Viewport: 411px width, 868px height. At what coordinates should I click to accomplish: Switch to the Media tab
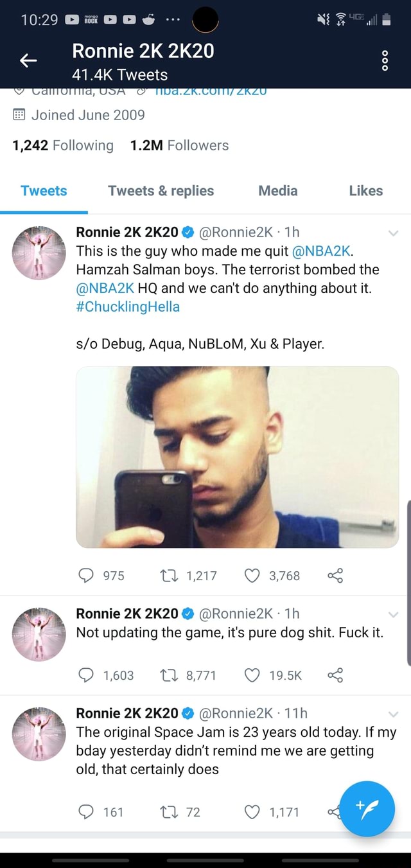(x=277, y=191)
